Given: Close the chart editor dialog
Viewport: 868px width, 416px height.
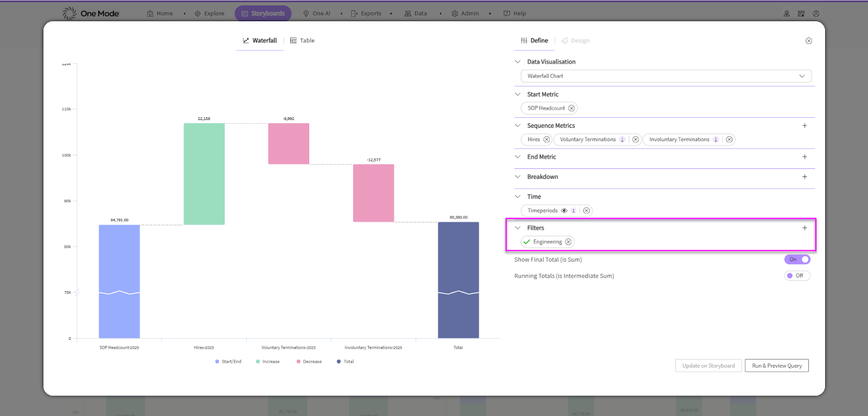Looking at the screenshot, I should (x=808, y=41).
